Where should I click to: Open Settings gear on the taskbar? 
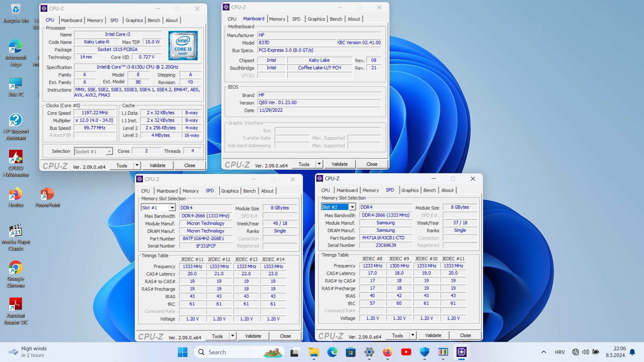pyautogui.click(x=369, y=352)
